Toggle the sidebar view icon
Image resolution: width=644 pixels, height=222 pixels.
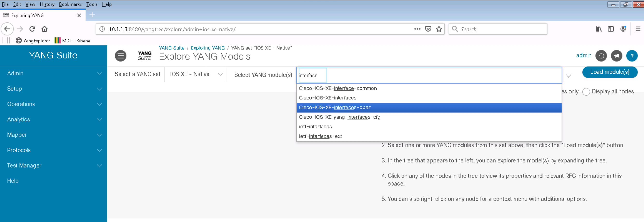611,29
